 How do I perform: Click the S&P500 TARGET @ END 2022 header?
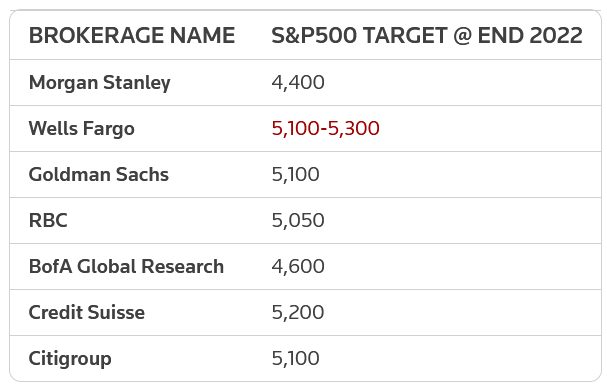tap(427, 35)
